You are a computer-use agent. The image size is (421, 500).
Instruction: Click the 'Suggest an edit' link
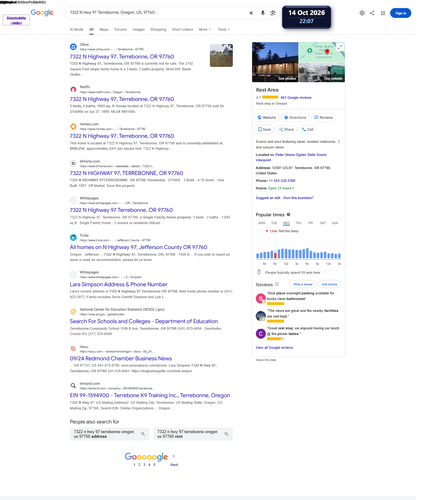coord(268,198)
